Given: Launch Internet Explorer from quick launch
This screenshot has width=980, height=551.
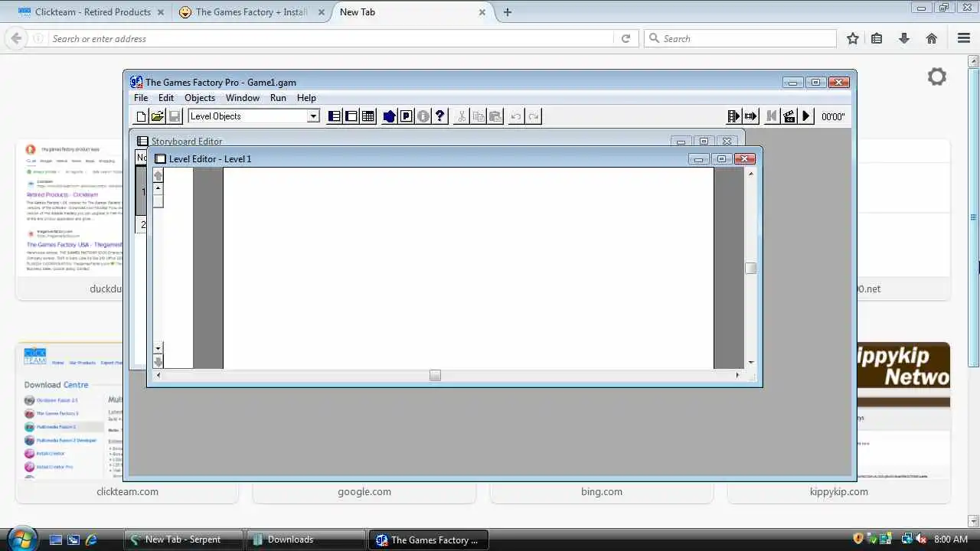Looking at the screenshot, I should 90,540.
